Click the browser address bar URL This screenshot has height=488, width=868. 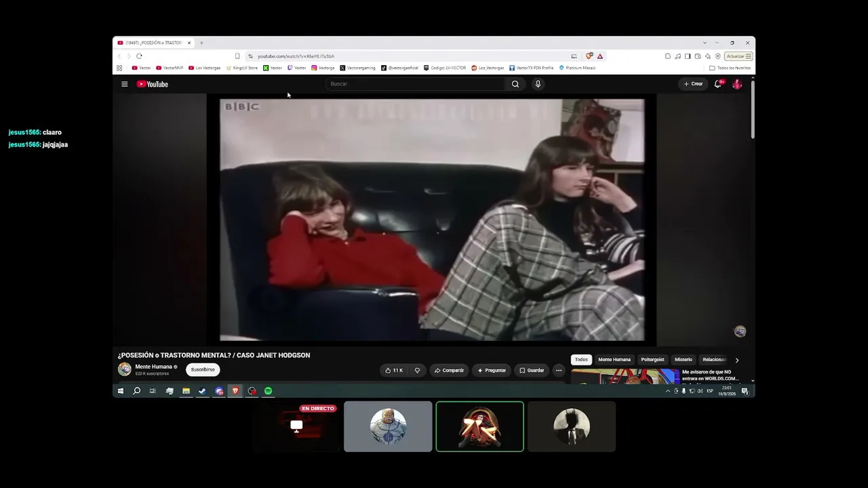[296, 56]
